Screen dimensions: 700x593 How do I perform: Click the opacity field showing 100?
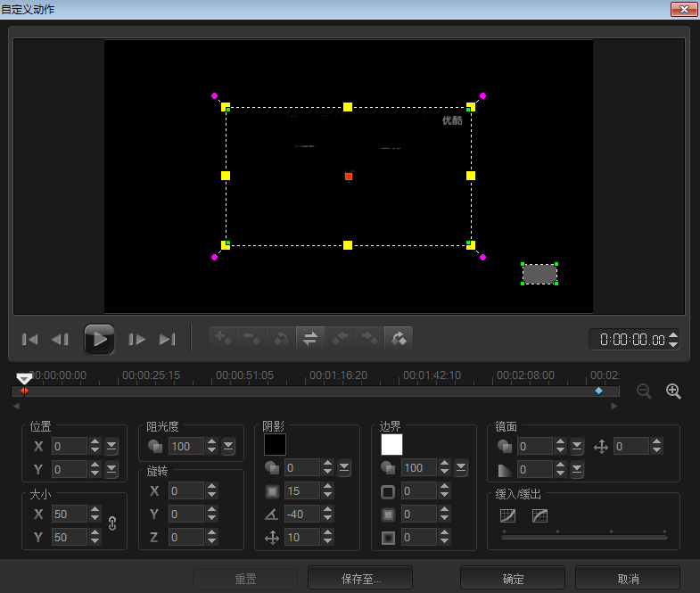click(x=186, y=446)
